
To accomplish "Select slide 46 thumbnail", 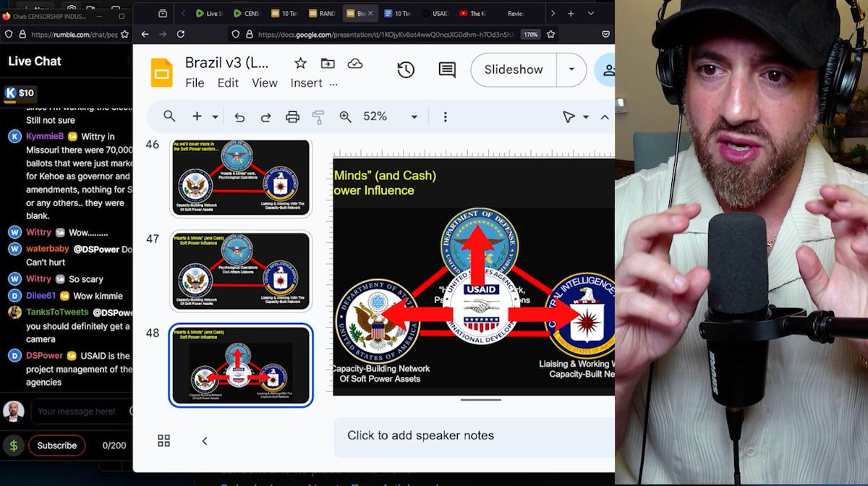I will coord(241,178).
